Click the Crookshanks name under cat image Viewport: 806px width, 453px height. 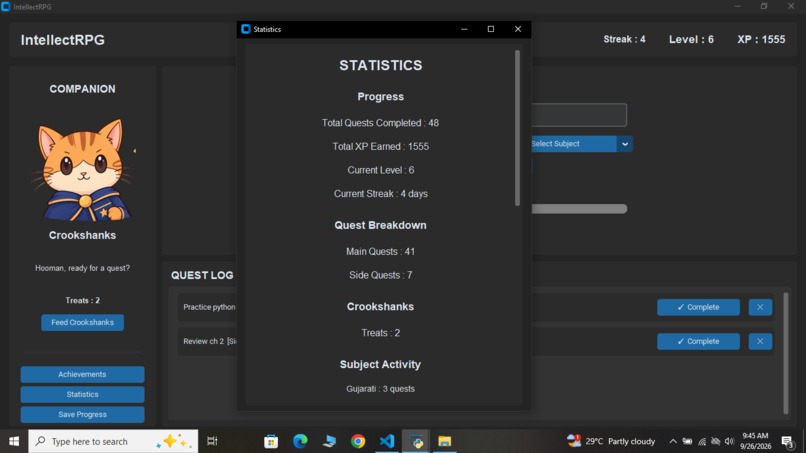click(82, 235)
